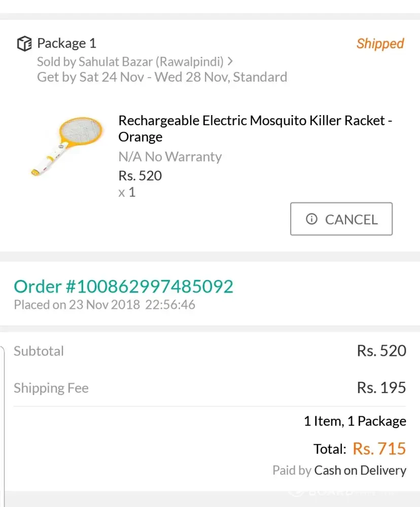This screenshot has width=420, height=507.
Task: Open the Rechargeable Electric Mosquito Killer Racket title
Action: (255, 129)
